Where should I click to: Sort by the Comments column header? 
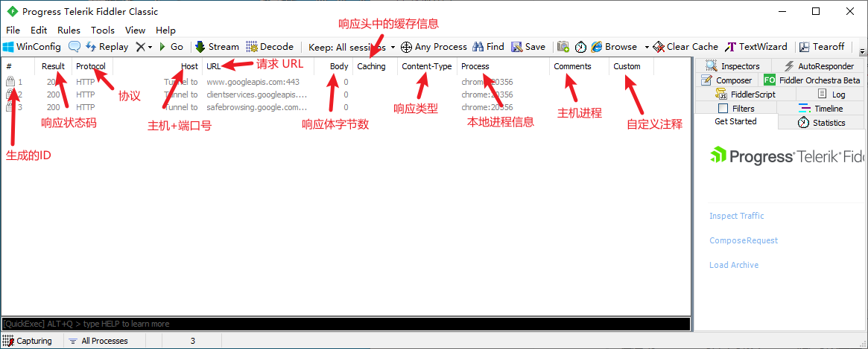click(579, 66)
